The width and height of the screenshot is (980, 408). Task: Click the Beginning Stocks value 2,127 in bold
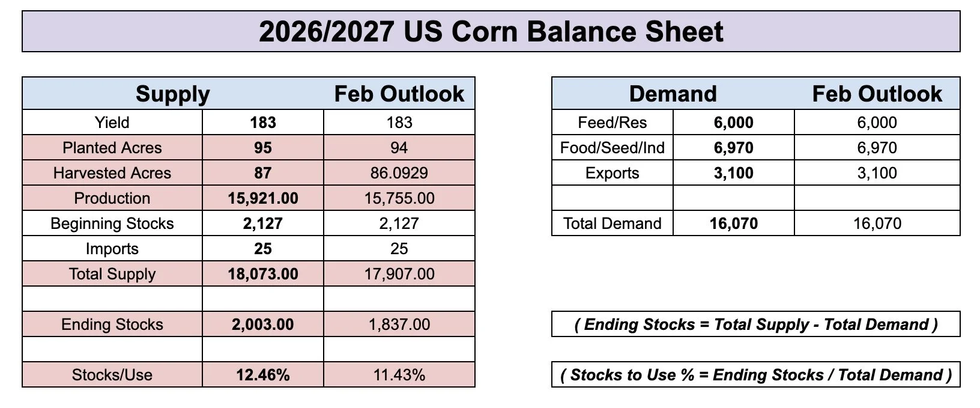click(x=263, y=224)
